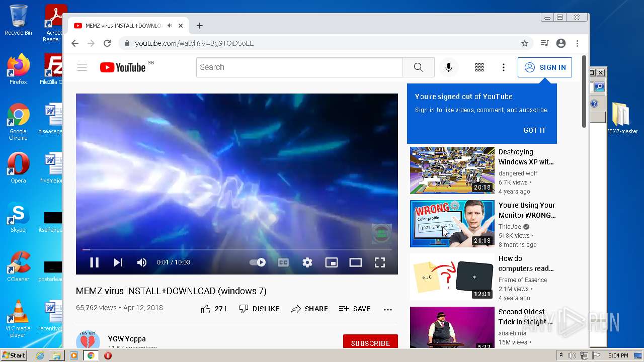The image size is (644, 362).
Task: Select the Skype desktop shortcut
Action: click(18, 217)
